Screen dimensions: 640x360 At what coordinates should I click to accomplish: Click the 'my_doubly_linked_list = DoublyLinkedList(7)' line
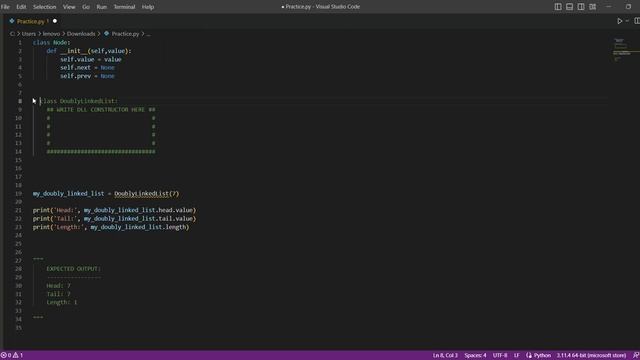[106, 193]
